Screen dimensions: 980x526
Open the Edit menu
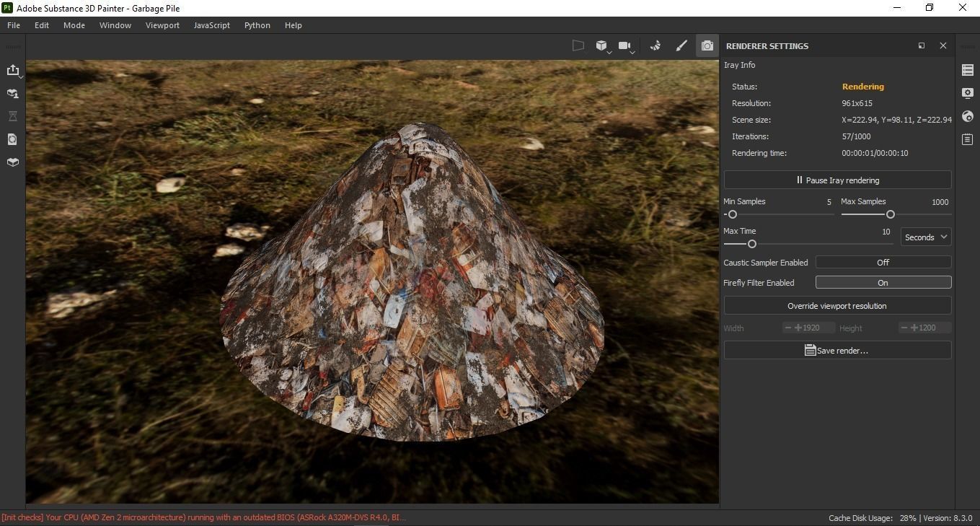(42, 25)
